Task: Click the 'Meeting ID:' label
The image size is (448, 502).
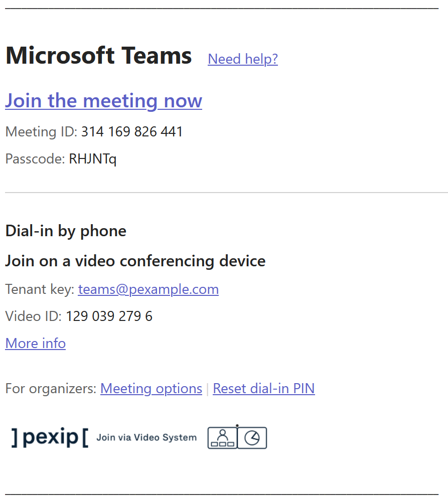Action: [x=41, y=132]
